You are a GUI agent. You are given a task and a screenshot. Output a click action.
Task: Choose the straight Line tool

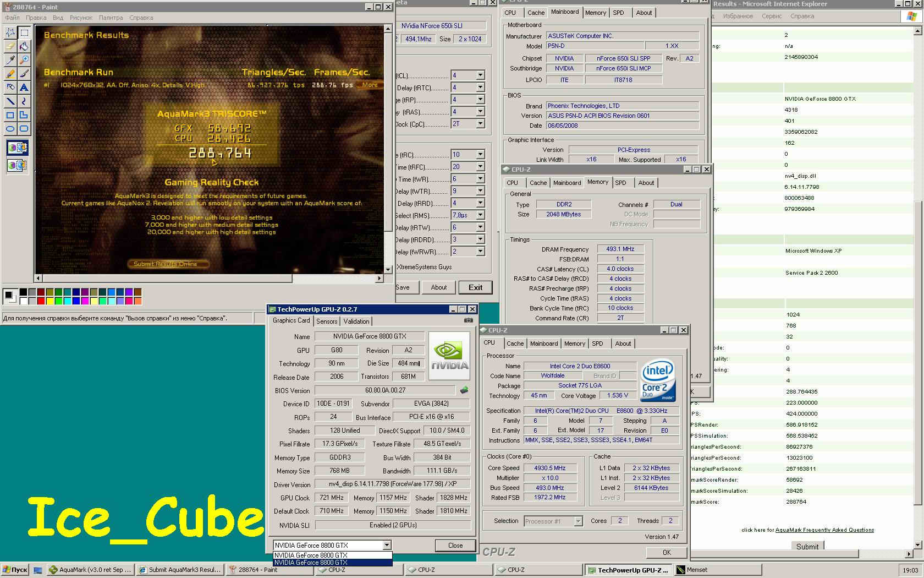[x=10, y=101]
